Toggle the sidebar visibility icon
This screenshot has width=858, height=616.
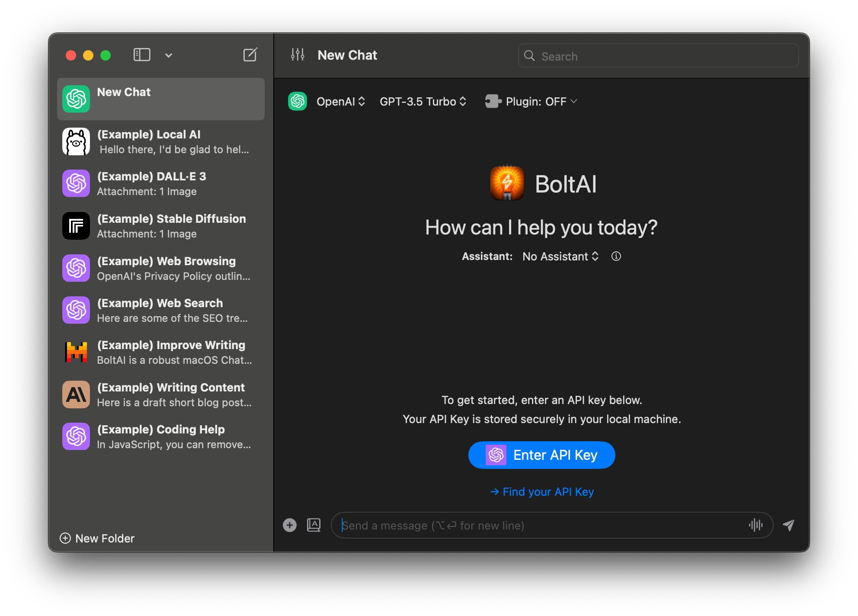click(x=142, y=55)
